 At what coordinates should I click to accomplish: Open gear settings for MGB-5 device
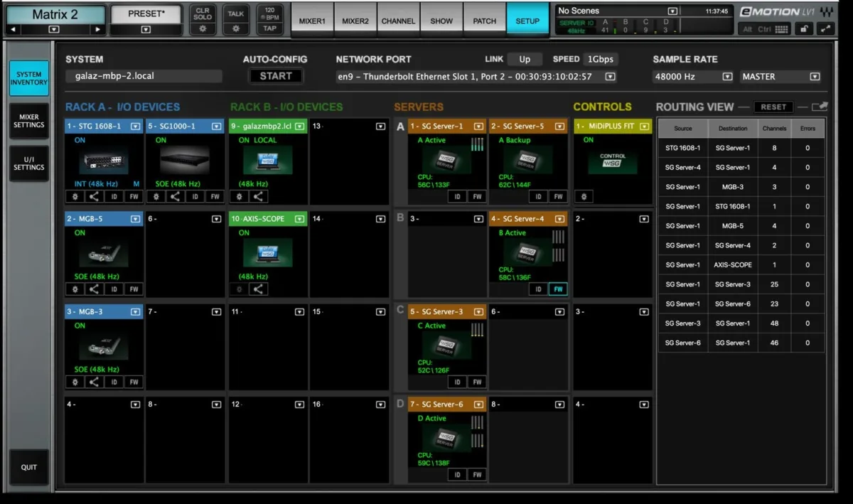tap(75, 289)
